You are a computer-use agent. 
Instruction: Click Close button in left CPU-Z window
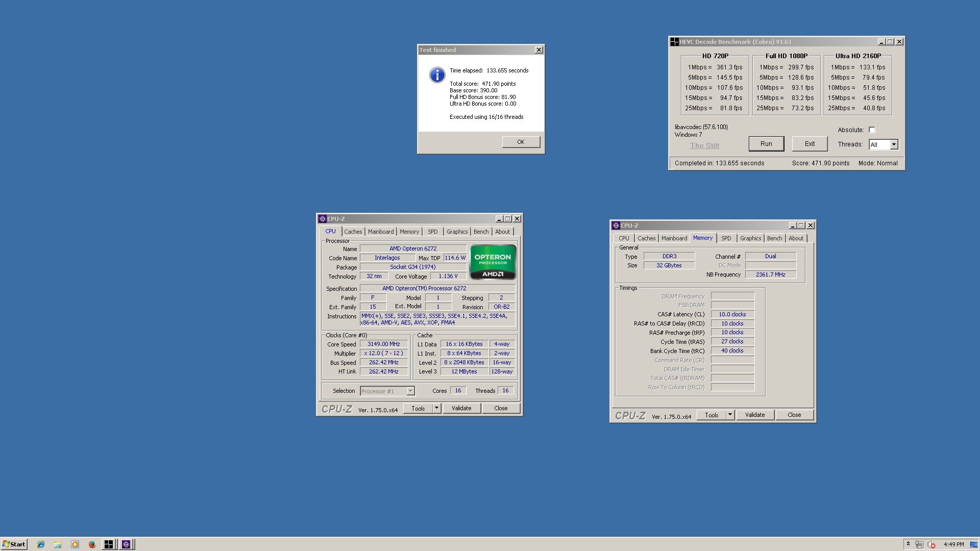pos(501,408)
